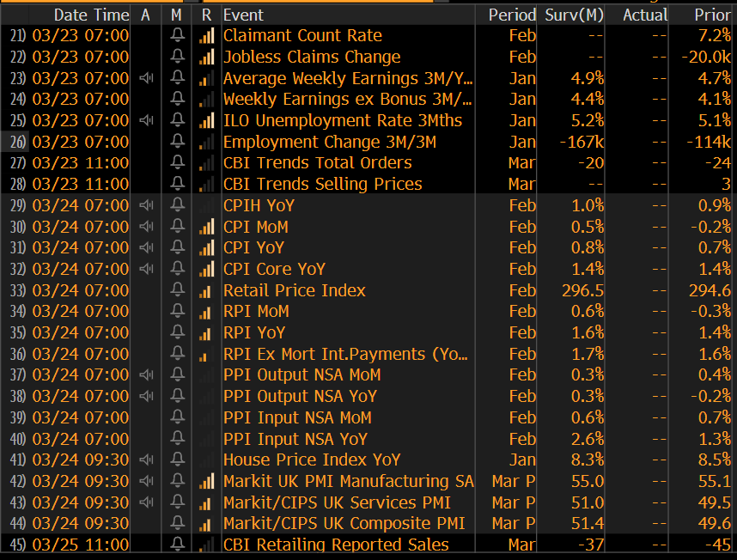Click the Surv(M) column header
The width and height of the screenshot is (737, 560).
[x=574, y=15]
